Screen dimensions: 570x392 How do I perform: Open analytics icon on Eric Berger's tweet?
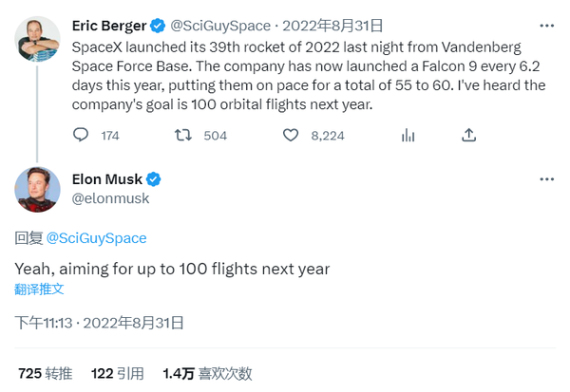point(408,136)
